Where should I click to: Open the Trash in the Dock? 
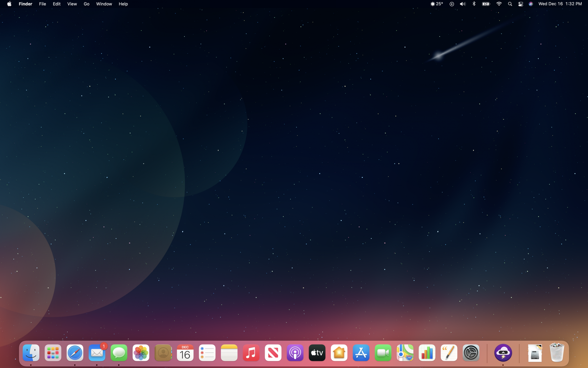click(557, 353)
